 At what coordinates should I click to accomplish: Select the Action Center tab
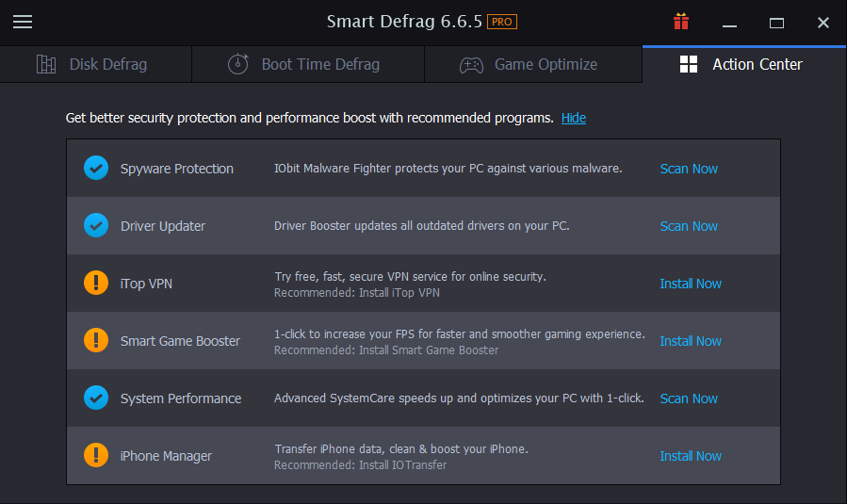pyautogui.click(x=744, y=64)
